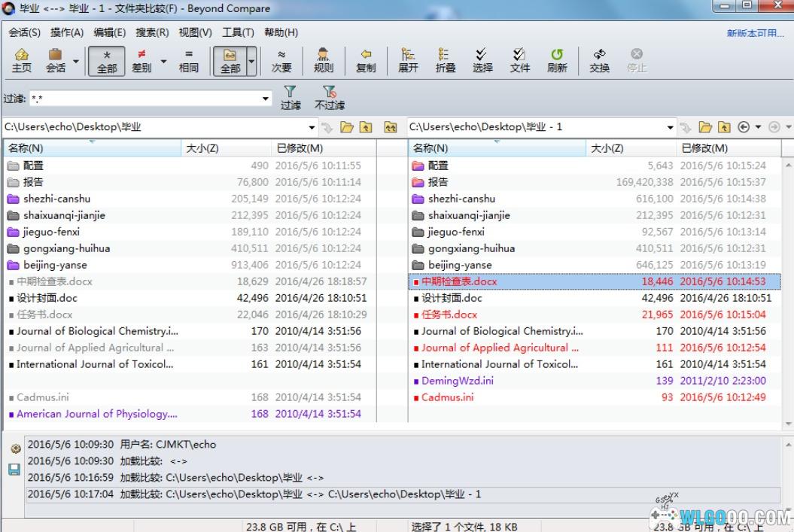Open the 搜索(R) menu
This screenshot has width=794, height=532.
pyautogui.click(x=152, y=32)
